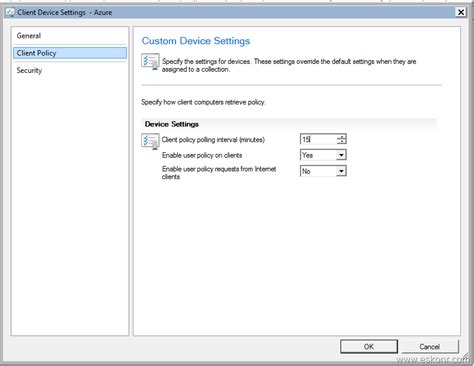Click the Internet clients user policy requests label
The width and height of the screenshot is (474, 366).
coord(219,173)
